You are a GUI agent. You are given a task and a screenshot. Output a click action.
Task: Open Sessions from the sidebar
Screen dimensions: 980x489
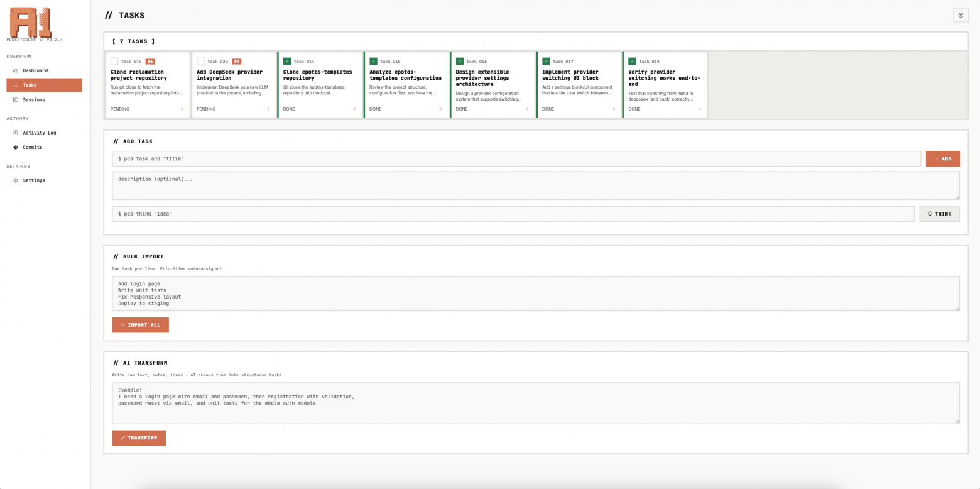pos(34,100)
